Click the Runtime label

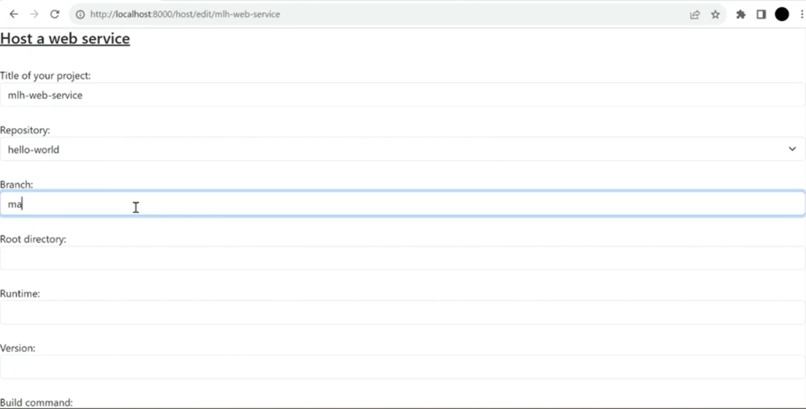20,293
